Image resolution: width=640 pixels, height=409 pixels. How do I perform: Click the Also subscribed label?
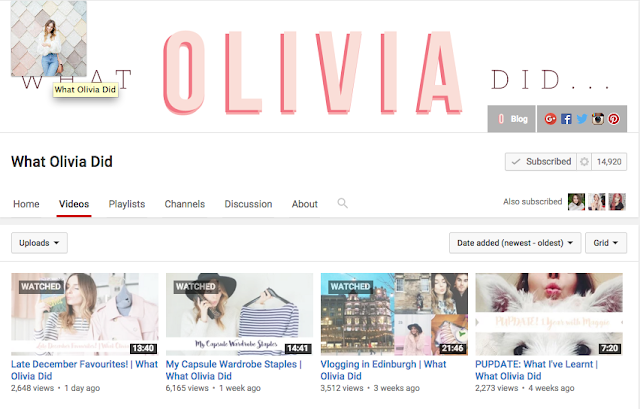tap(533, 202)
